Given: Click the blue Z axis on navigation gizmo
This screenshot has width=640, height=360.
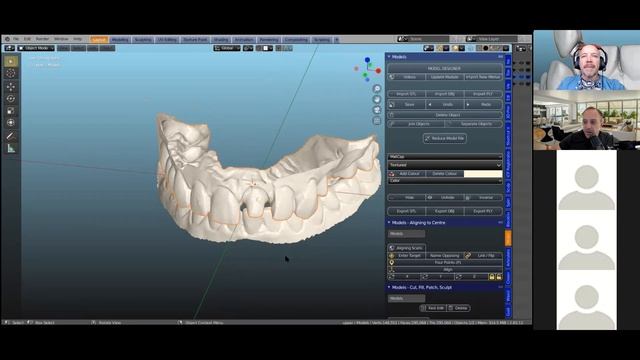Looking at the screenshot, I should 367,60.
